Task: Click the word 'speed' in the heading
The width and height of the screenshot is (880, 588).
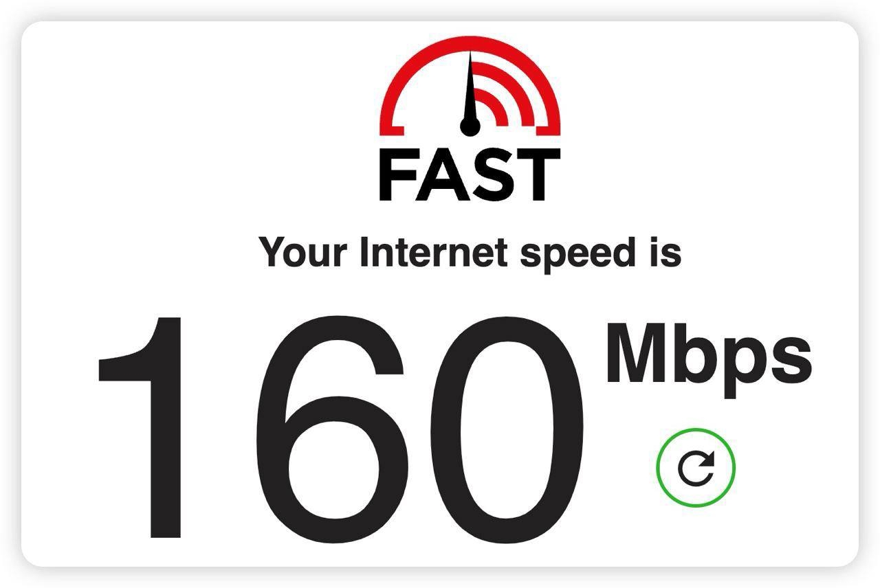Action: pyautogui.click(x=577, y=254)
